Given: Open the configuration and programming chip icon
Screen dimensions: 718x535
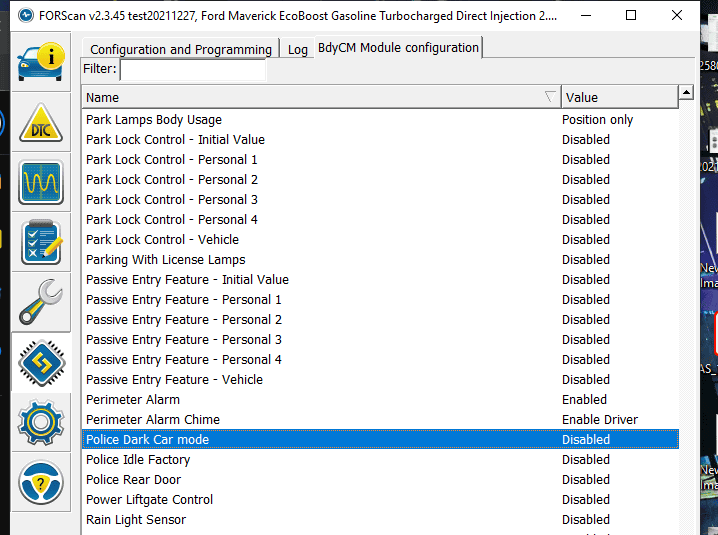Looking at the screenshot, I should click(x=41, y=363).
